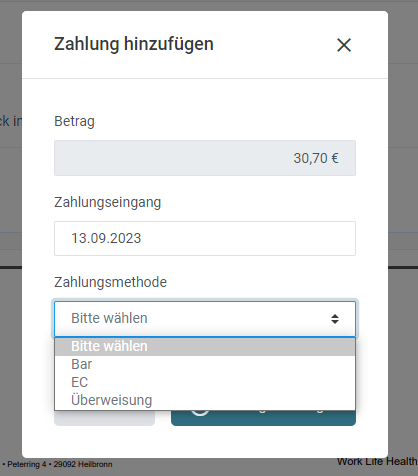Screen dimensions: 418x476
Task: Click the Zahlungsmethode label
Action: coord(110,282)
